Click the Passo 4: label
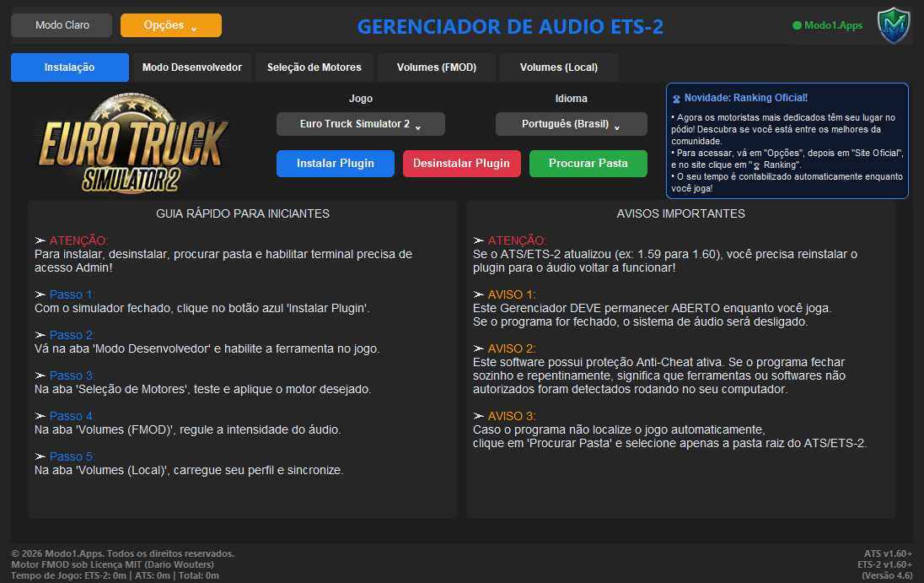 72,416
